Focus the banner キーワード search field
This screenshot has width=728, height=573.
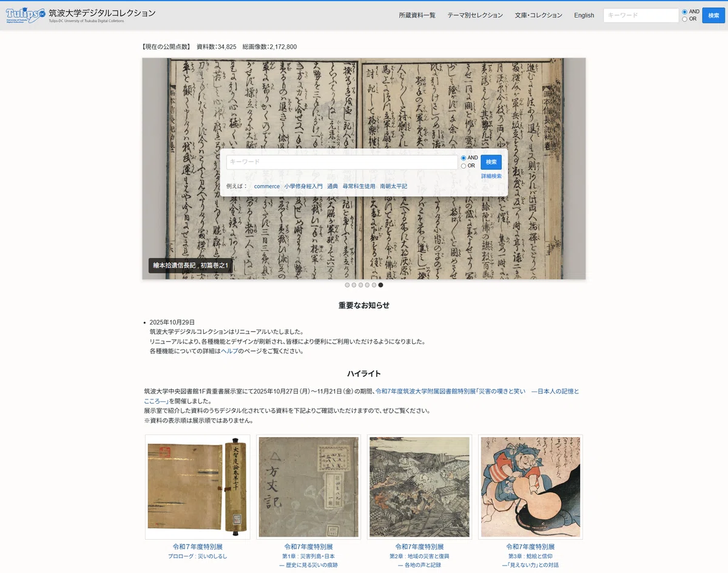(342, 162)
